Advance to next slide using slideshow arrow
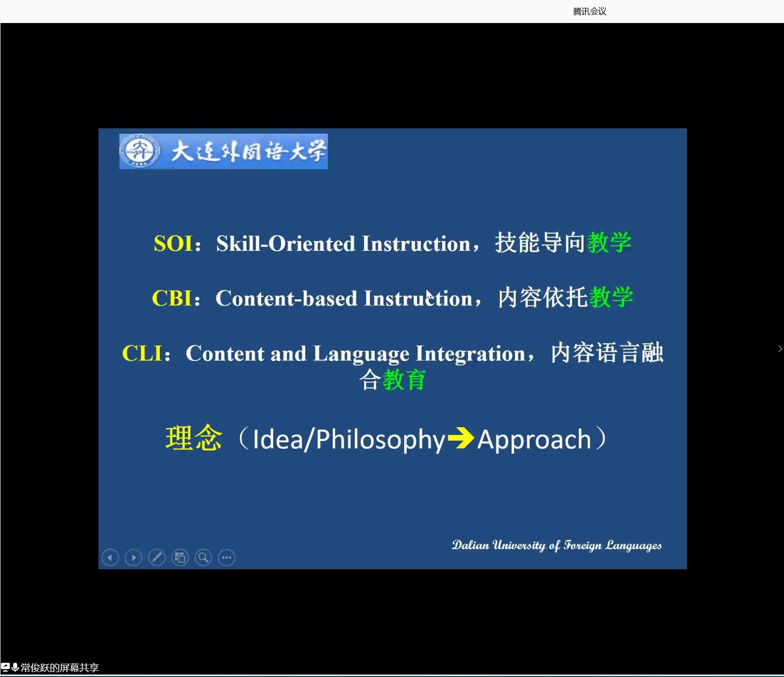This screenshot has height=677, width=784. point(133,557)
